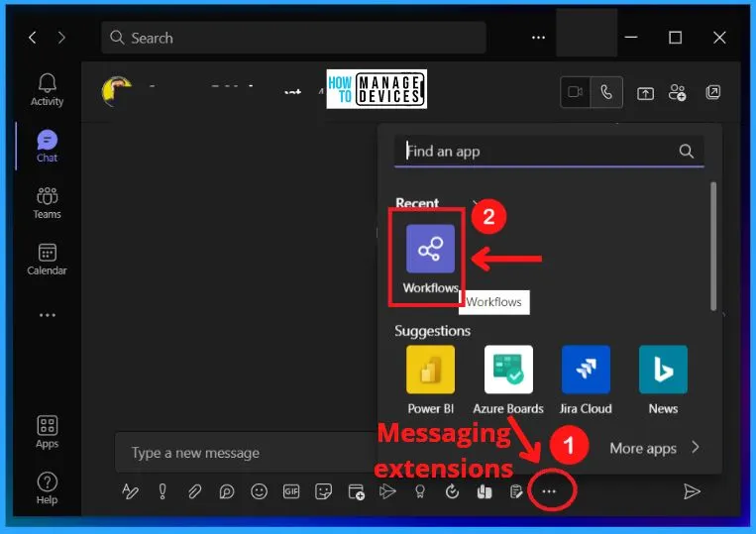756x534 pixels.
Task: Send the message
Action: (692, 491)
